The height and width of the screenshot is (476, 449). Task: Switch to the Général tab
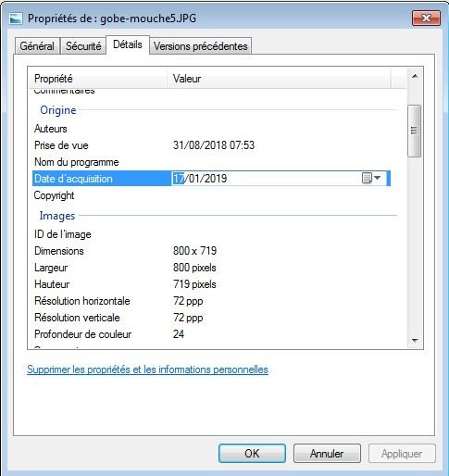coord(37,46)
